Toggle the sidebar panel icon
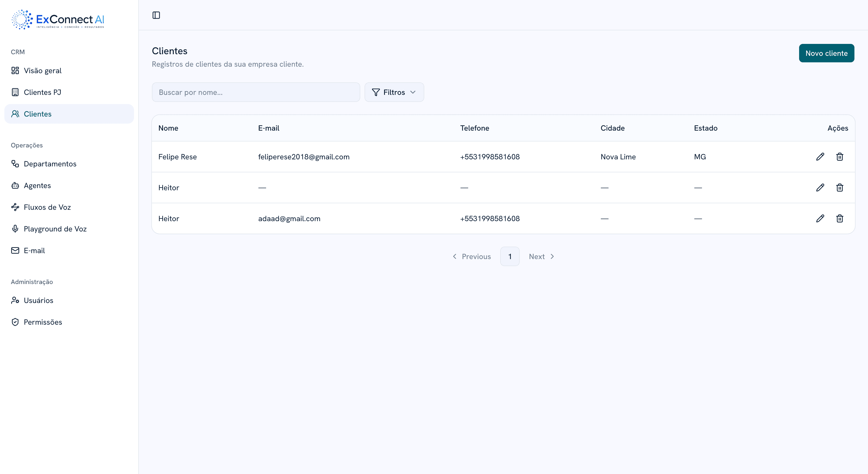 pos(156,15)
